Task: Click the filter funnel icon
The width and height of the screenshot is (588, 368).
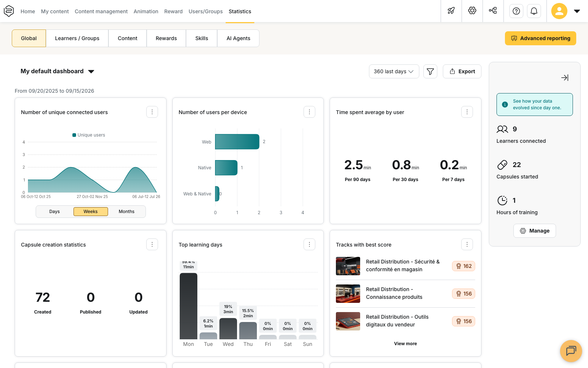Action: tap(430, 71)
